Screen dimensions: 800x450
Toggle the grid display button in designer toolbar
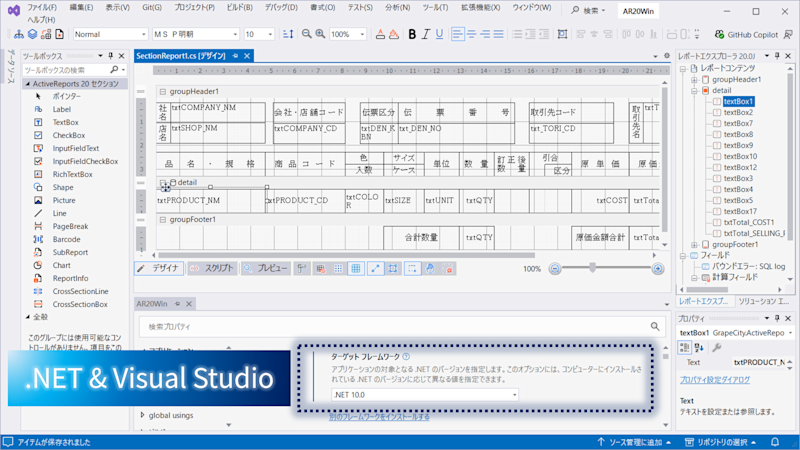pos(356,268)
